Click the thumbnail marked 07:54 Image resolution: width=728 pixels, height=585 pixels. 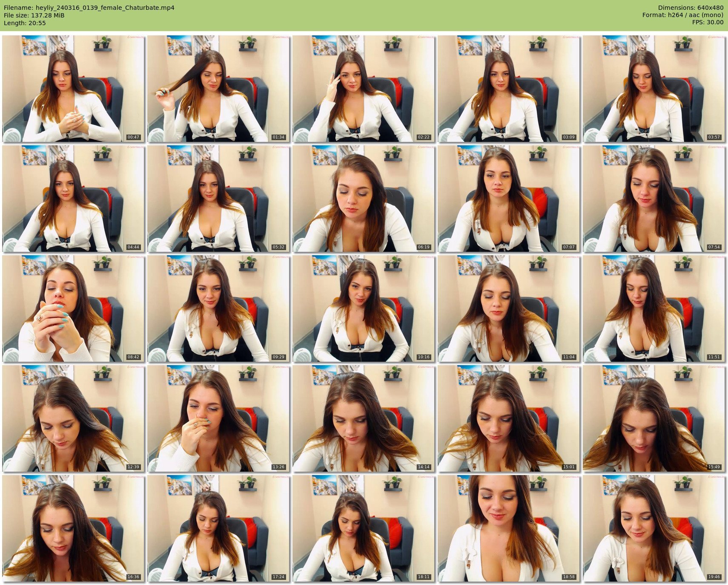tap(653, 199)
